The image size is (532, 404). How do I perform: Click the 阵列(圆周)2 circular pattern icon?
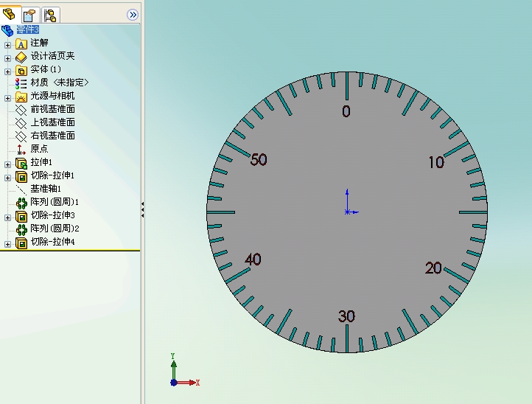pos(21,229)
